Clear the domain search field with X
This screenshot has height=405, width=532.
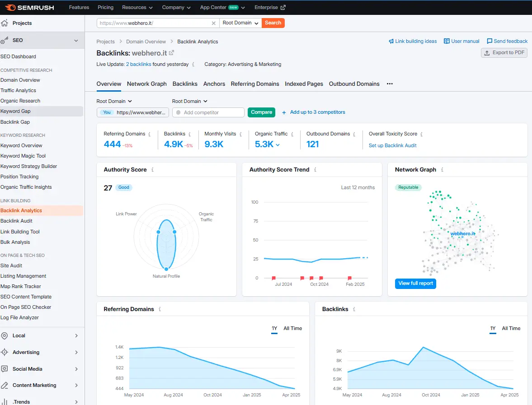213,23
